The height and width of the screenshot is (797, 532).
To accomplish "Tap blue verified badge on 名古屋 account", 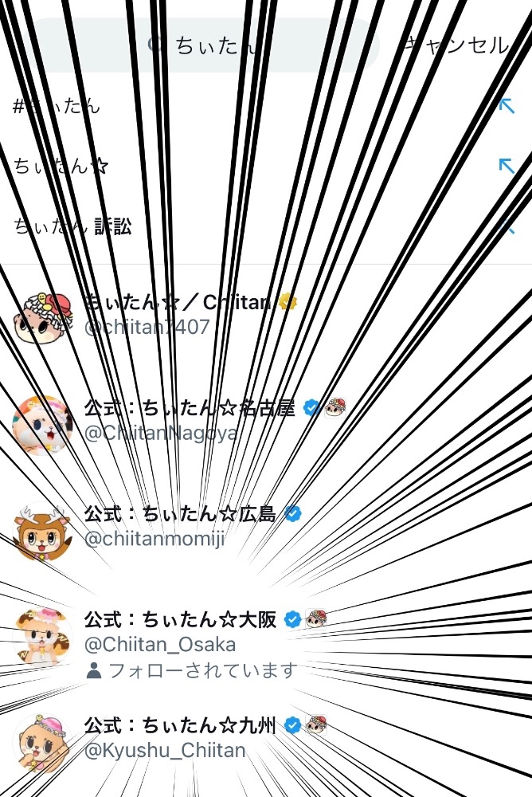I will [311, 407].
